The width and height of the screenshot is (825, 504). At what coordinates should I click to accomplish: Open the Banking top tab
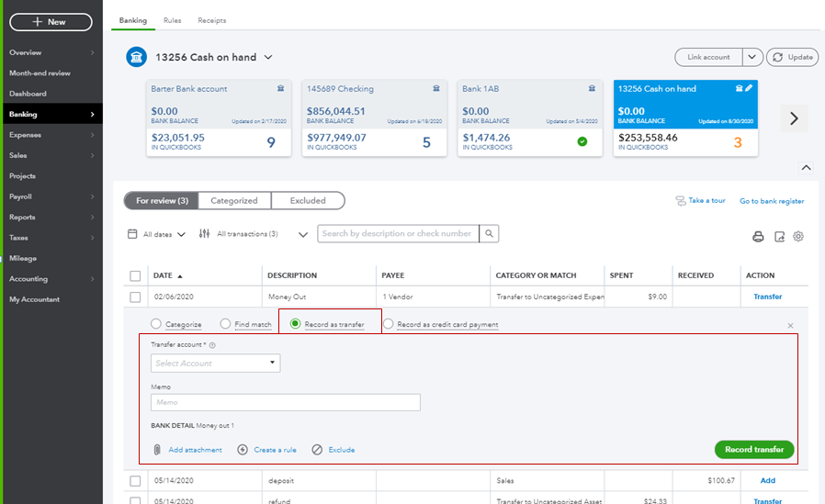click(x=132, y=20)
